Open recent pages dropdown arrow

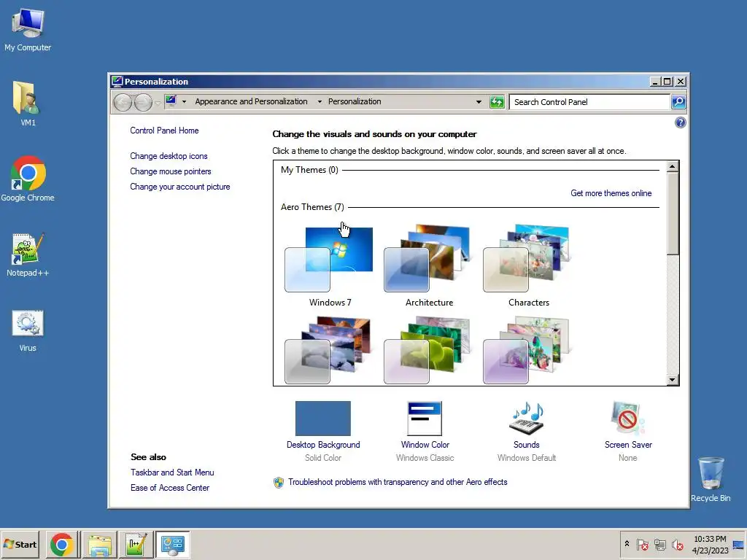coord(158,103)
